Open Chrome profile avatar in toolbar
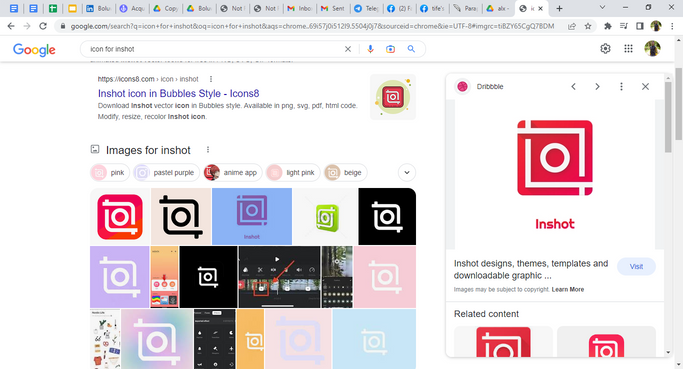683x369 pixels. click(x=656, y=26)
